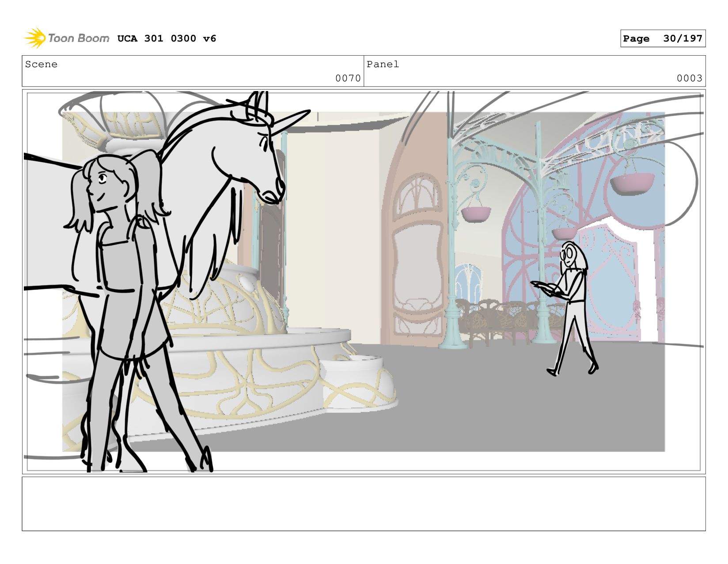Viewport: 728px width, 564px height.
Task: Click the "Toon Boom" wordmark text
Action: point(79,38)
